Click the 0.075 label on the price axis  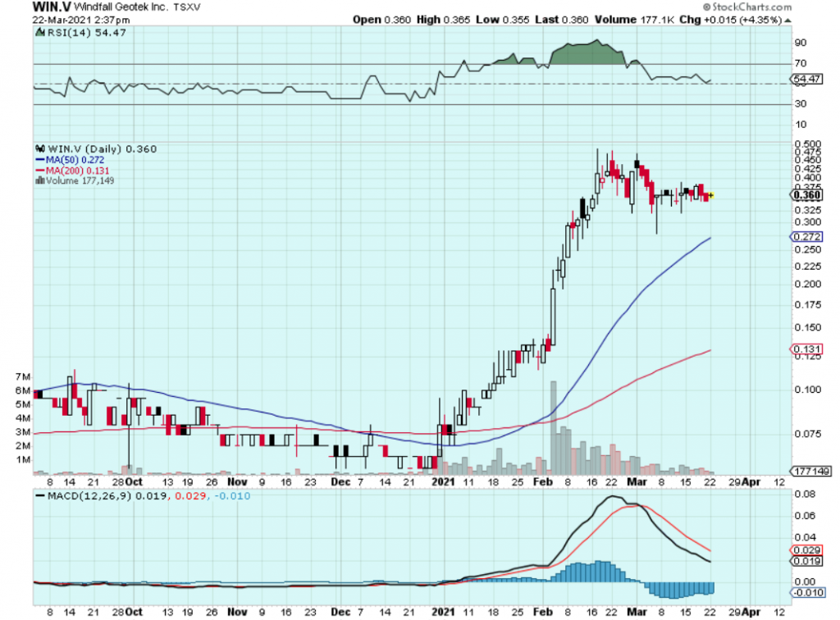808,434
